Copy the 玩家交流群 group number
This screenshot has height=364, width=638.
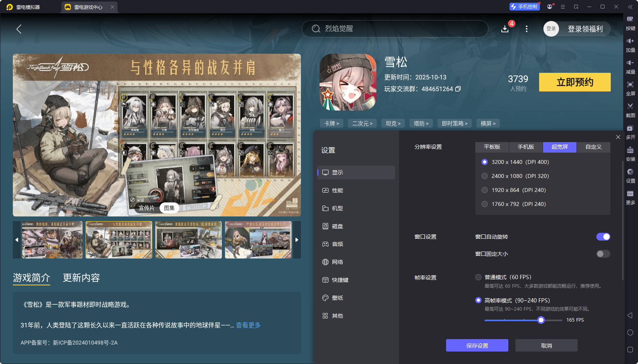point(459,89)
